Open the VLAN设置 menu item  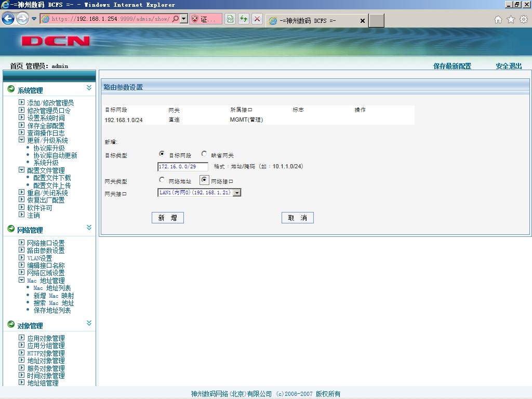(x=39, y=258)
